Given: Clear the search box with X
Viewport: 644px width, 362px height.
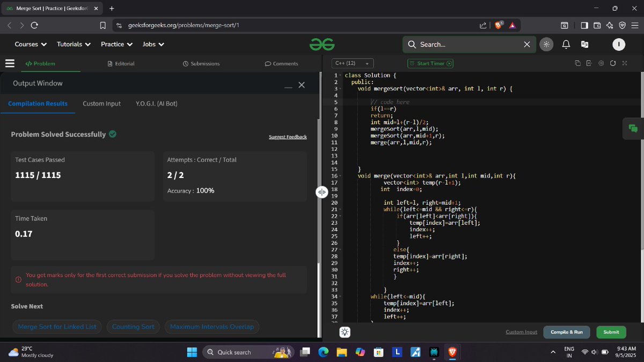Looking at the screenshot, I should pos(527,45).
